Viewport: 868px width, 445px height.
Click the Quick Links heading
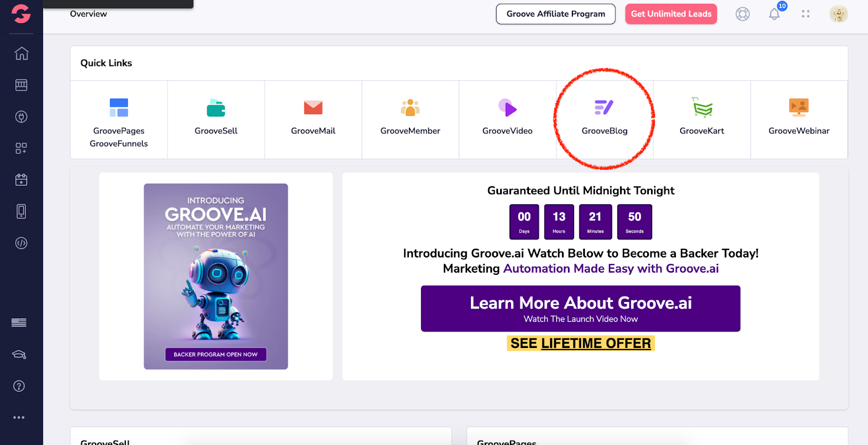point(106,63)
